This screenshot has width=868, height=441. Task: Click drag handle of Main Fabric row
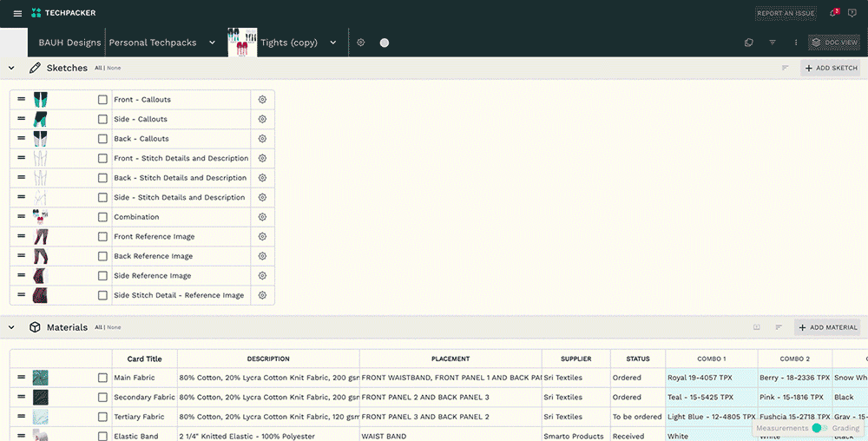(21, 378)
